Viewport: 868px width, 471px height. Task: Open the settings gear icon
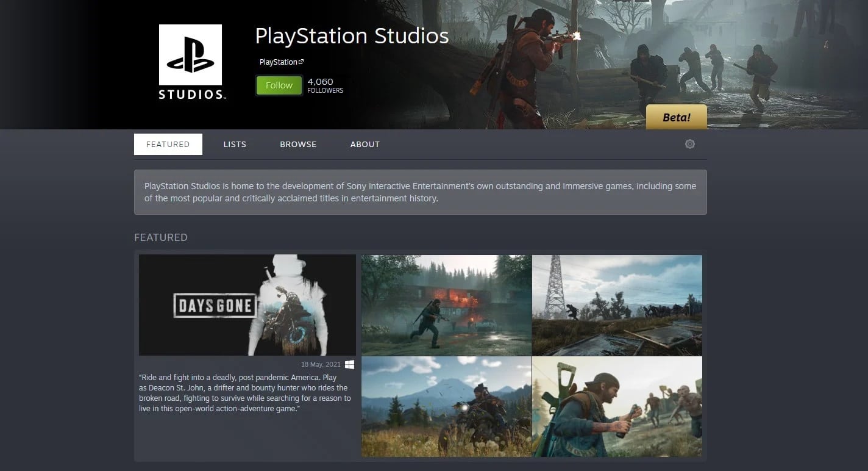click(x=690, y=144)
